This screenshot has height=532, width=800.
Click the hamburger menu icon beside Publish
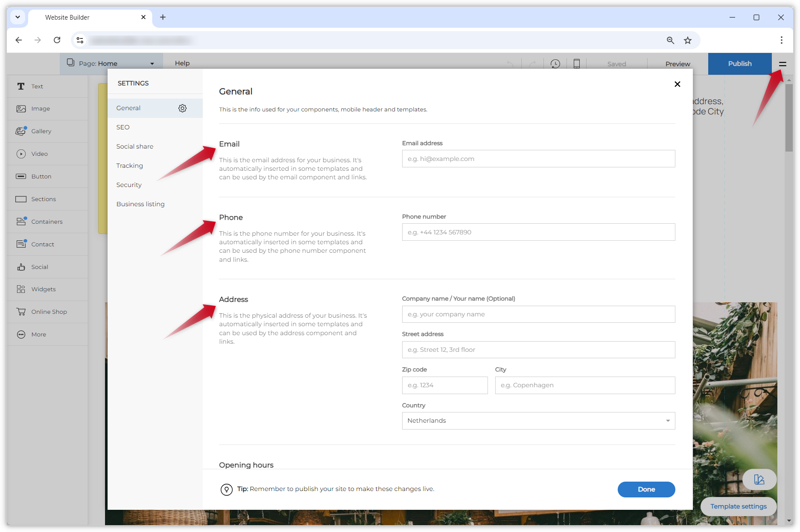(782, 64)
